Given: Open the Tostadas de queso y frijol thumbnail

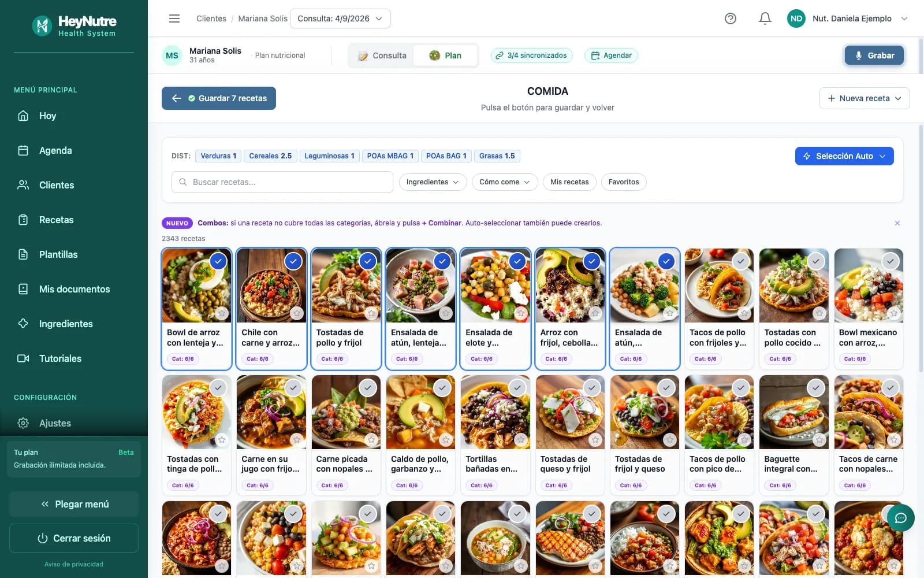Looking at the screenshot, I should pyautogui.click(x=570, y=412).
